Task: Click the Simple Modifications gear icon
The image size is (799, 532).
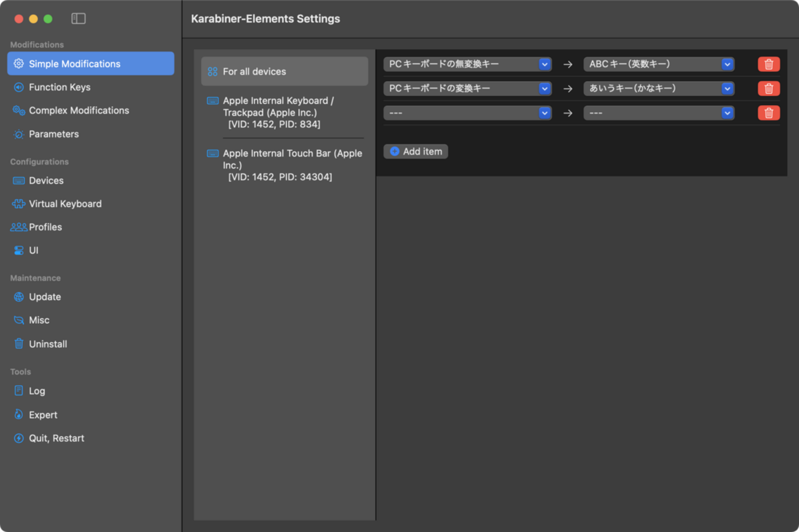Action: (18, 64)
